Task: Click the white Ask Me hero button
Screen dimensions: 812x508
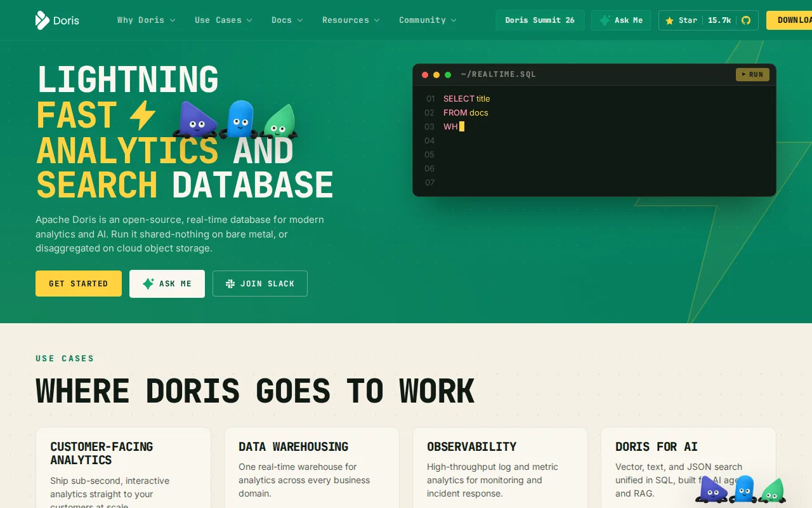Action: click(167, 284)
